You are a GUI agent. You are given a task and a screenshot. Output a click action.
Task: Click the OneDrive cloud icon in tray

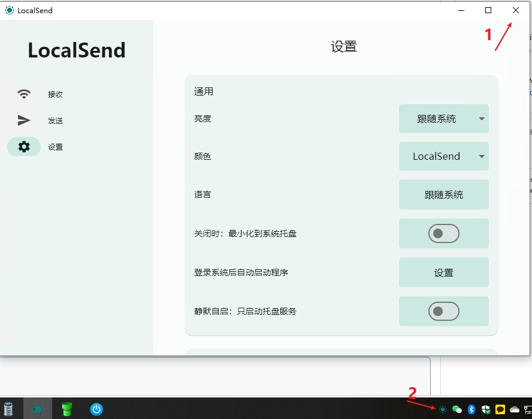point(513,409)
